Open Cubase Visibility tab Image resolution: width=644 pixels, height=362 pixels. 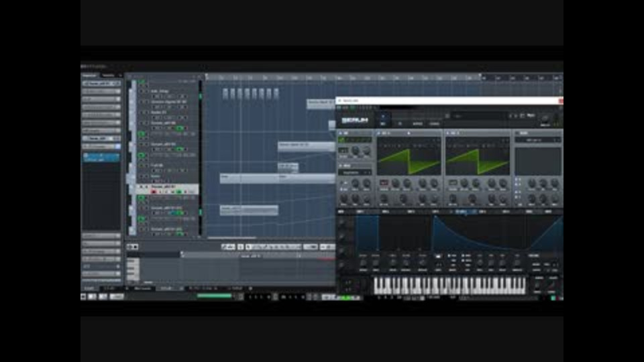tap(108, 75)
